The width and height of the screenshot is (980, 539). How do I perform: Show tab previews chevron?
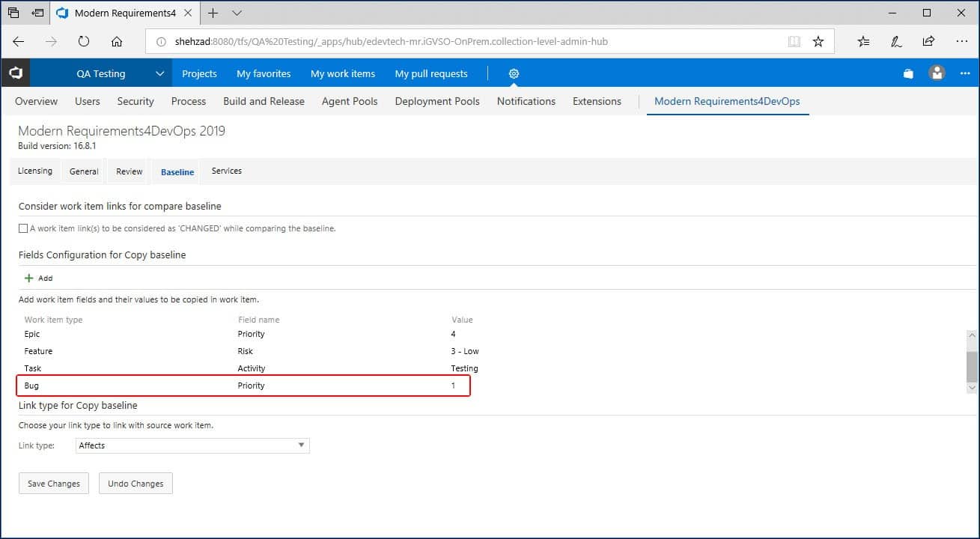pos(237,13)
